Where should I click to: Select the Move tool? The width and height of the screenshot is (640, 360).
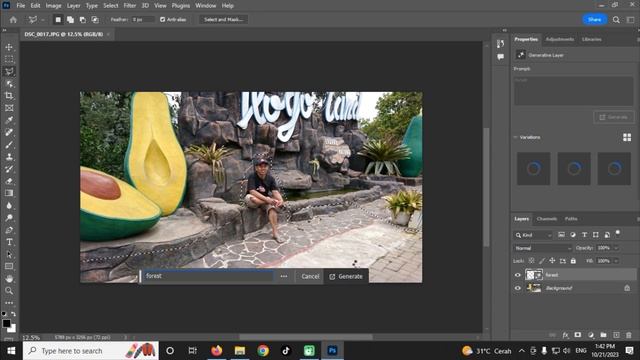point(9,47)
